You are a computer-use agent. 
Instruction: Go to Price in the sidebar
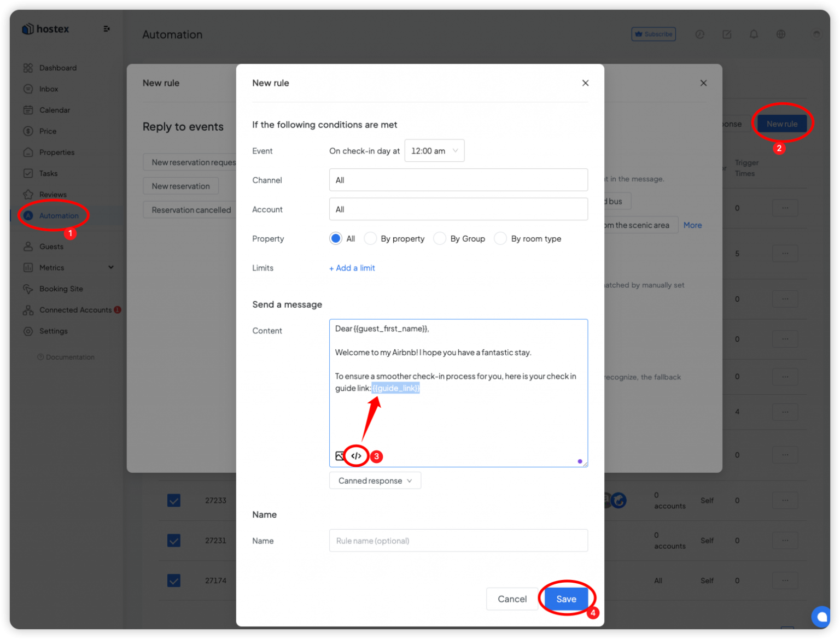click(x=48, y=131)
